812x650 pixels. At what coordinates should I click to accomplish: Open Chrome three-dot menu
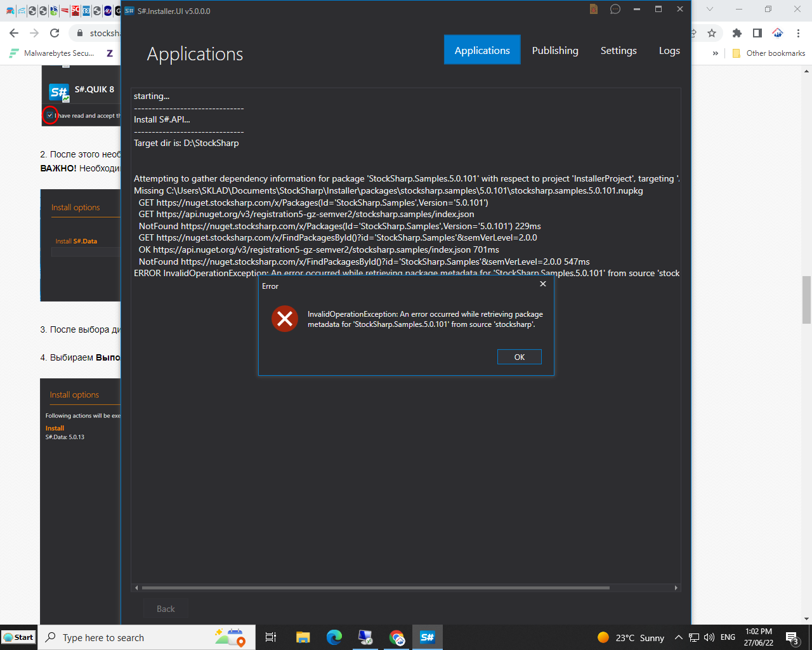(x=798, y=33)
